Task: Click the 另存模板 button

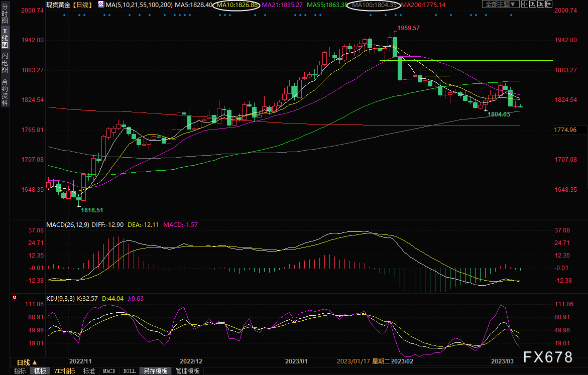Action: [156, 371]
